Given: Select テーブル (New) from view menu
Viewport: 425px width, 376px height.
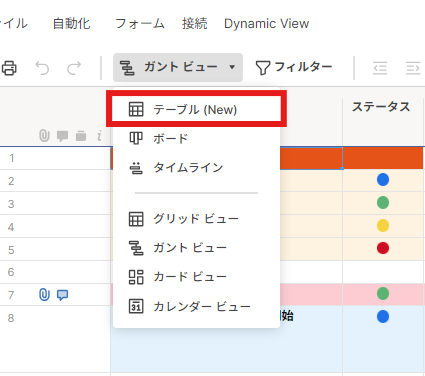Looking at the screenshot, I should click(197, 109).
